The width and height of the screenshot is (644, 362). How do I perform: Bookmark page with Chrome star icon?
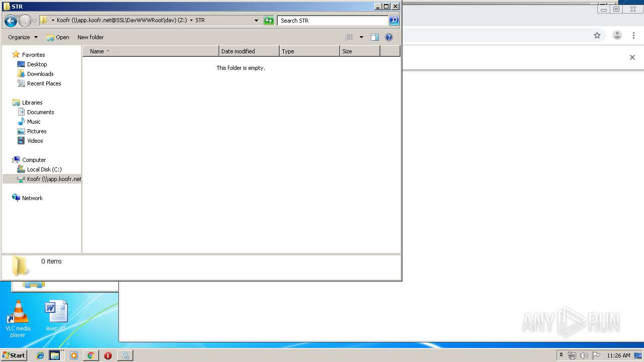tap(597, 35)
